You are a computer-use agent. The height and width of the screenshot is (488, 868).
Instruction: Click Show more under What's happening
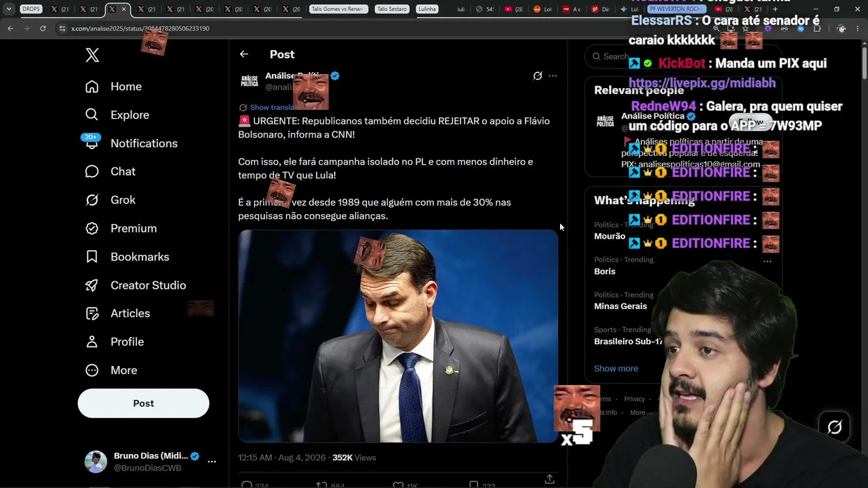[616, 369]
